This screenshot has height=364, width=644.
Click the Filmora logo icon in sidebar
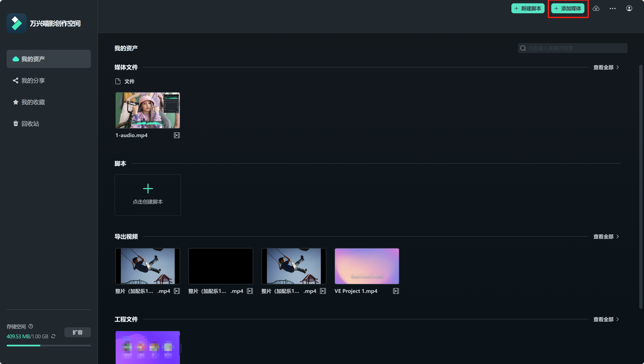(x=17, y=23)
